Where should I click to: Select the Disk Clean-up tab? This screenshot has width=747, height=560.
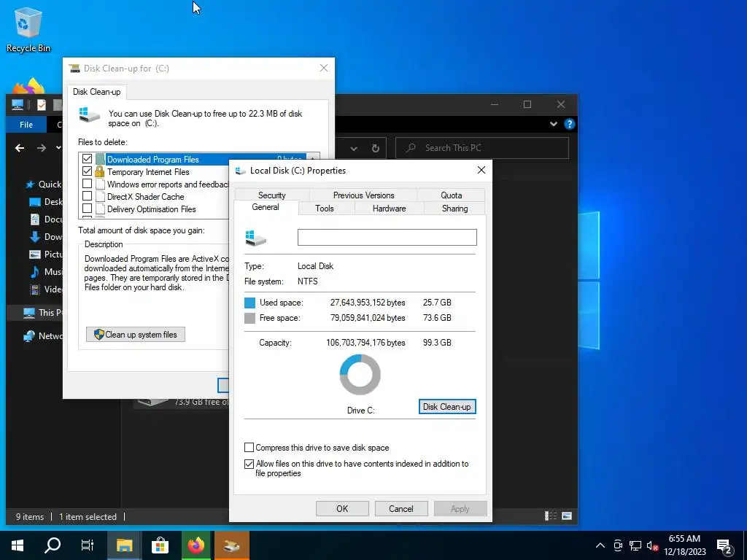pyautogui.click(x=97, y=92)
